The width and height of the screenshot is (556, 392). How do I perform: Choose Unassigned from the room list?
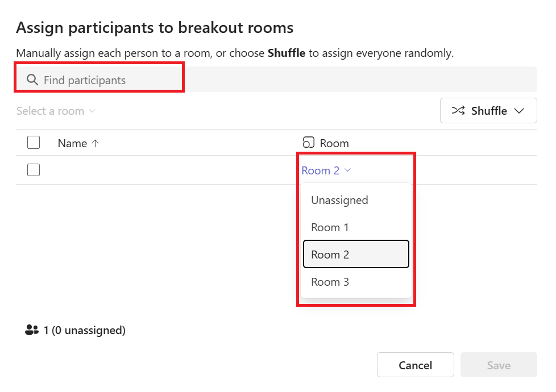point(339,200)
